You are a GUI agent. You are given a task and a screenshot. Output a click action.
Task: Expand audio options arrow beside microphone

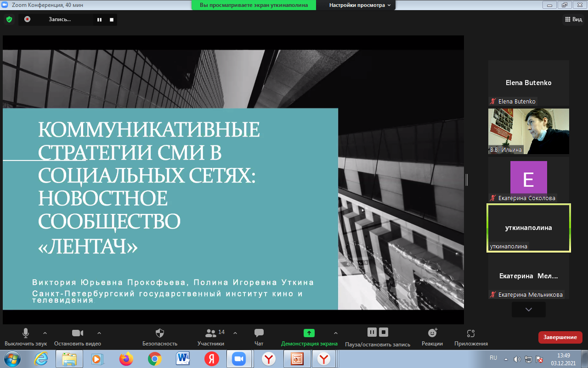coord(45,333)
